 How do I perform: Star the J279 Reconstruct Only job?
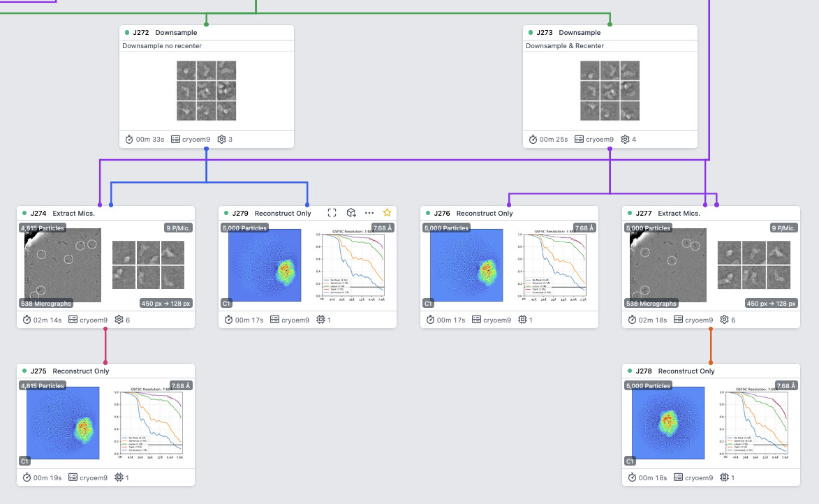(x=387, y=213)
